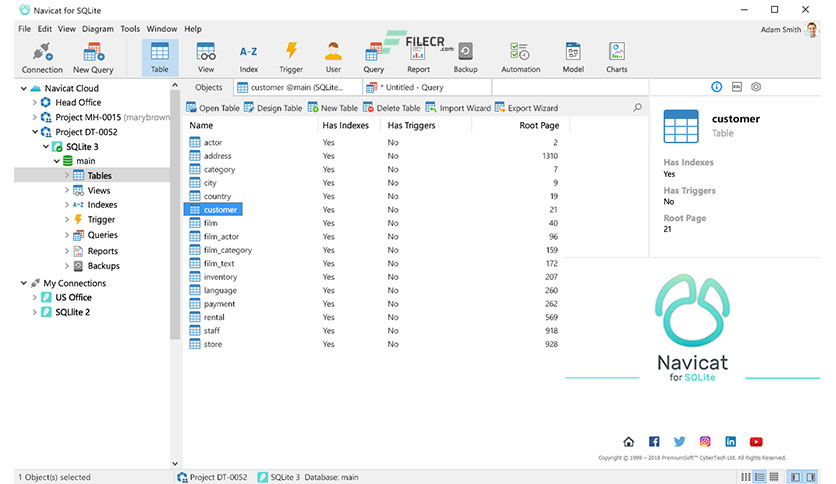Select the film_actor table row
This screenshot has width=836, height=484.
point(373,237)
